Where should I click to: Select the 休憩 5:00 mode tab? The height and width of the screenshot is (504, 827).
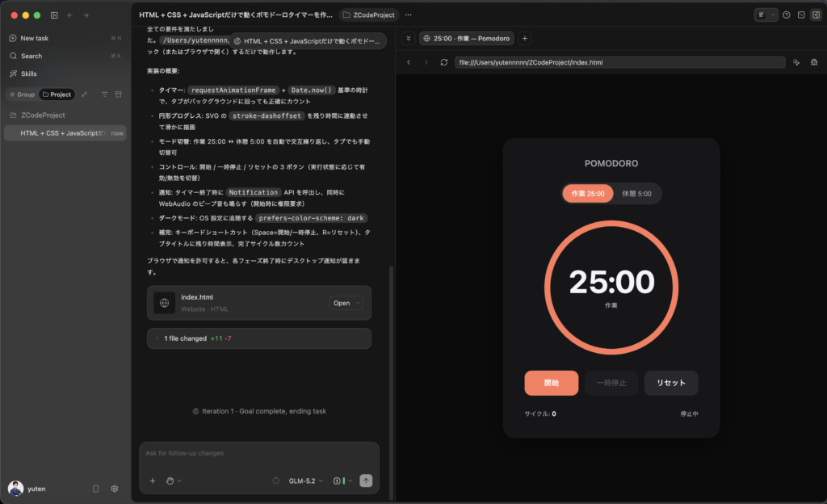(x=636, y=194)
